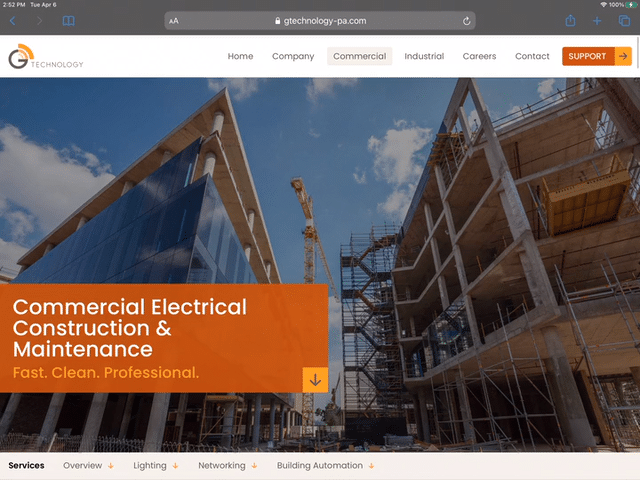Go back with Safari's back arrow
Screen dimensions: 640x480
[x=13, y=21]
